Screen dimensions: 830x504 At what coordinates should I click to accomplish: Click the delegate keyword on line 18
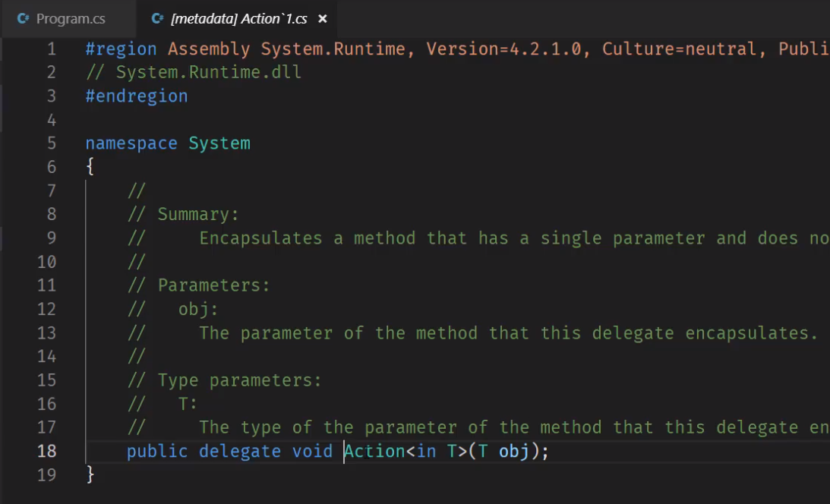[240, 451]
